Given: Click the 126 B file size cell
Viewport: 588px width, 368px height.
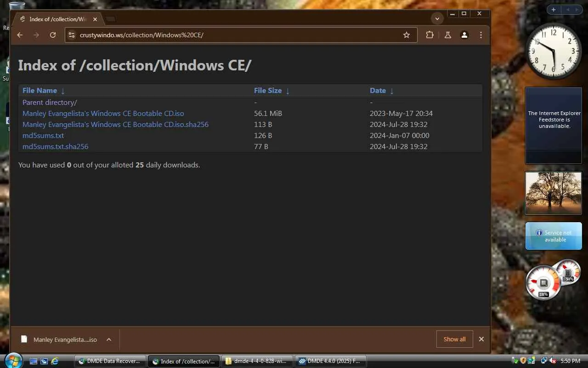Looking at the screenshot, I should click(263, 136).
